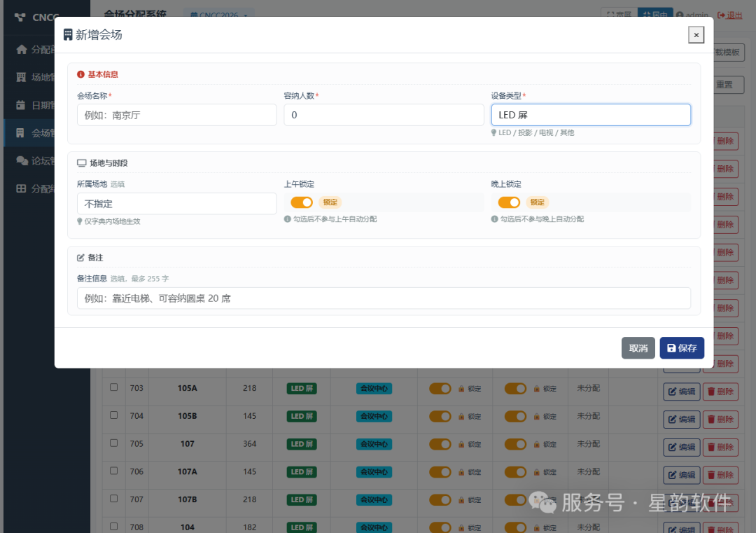Screen dimensions: 756x533
Task: Click the trash icon in row 703
Action: point(711,392)
